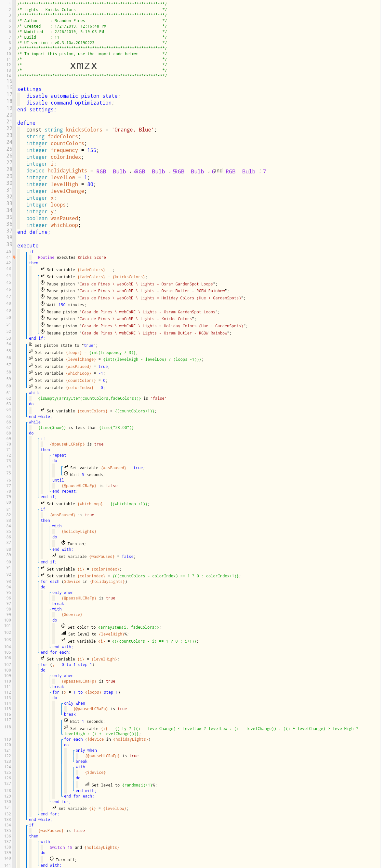Click the x² icon for fadeColors = {knicksColors}

point(43,277)
